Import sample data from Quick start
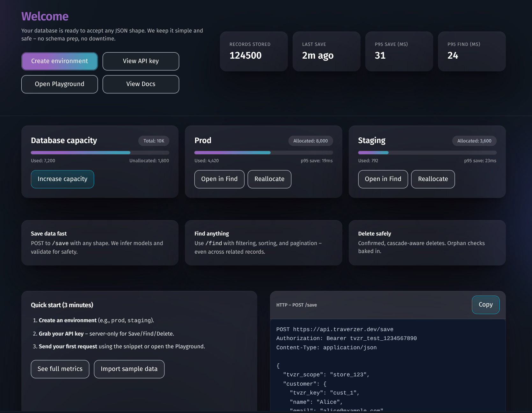 click(x=129, y=369)
